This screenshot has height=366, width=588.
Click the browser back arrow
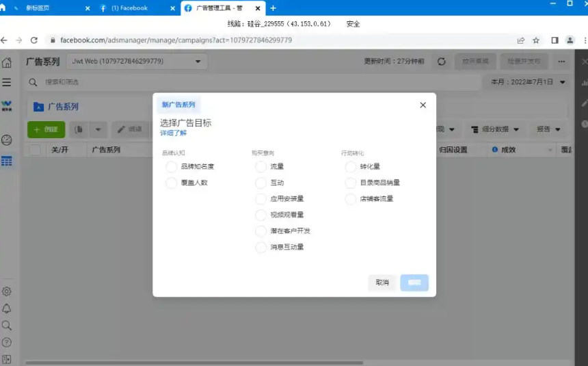point(4,40)
